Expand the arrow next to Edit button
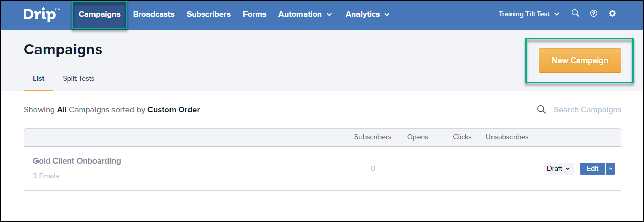Image resolution: width=644 pixels, height=222 pixels. click(x=610, y=168)
